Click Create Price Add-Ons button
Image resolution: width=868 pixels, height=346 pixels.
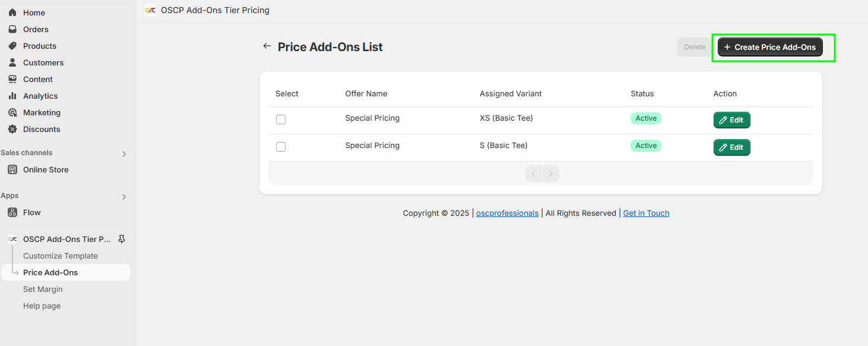click(770, 47)
